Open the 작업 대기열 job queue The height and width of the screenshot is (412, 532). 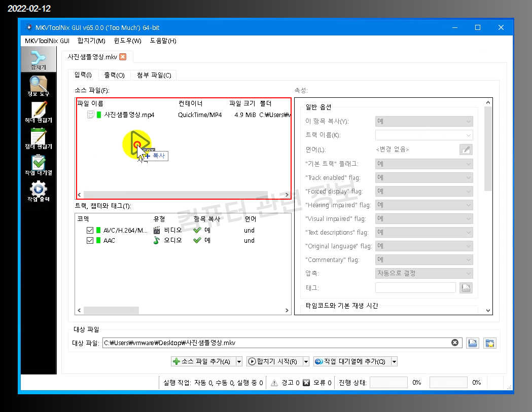tap(39, 165)
